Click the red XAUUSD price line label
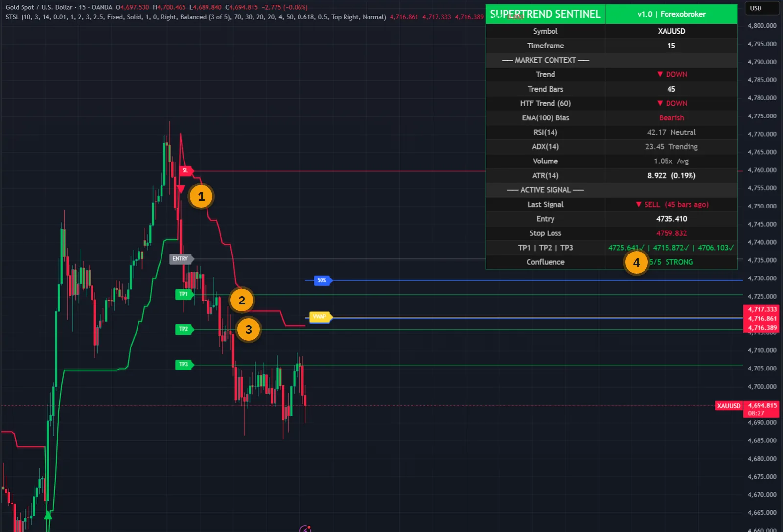Screen dimensions: 783x532 [x=729, y=406]
